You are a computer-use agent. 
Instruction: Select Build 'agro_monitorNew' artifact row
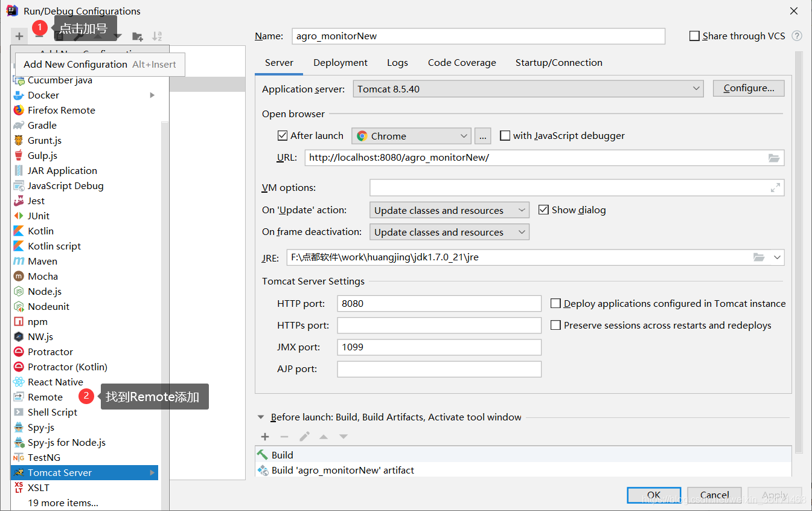coord(523,470)
